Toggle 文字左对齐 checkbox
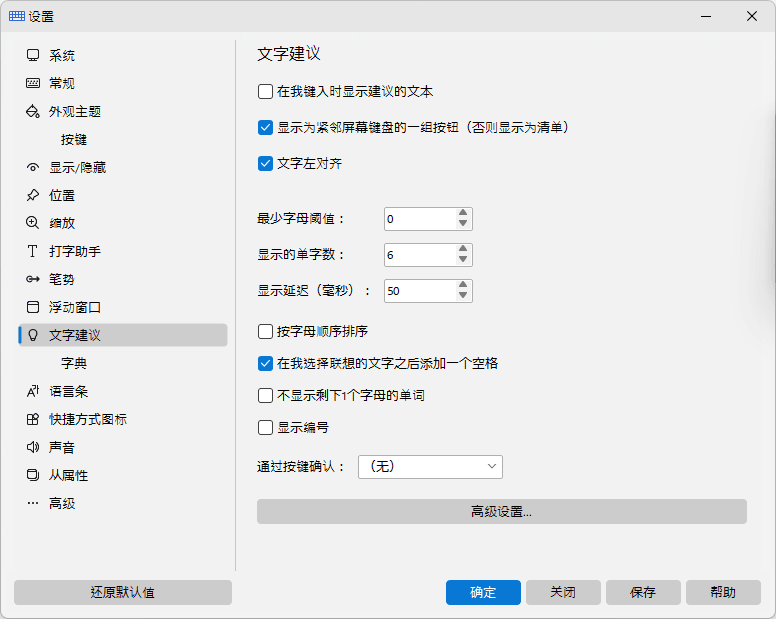776x619 pixels. (265, 163)
